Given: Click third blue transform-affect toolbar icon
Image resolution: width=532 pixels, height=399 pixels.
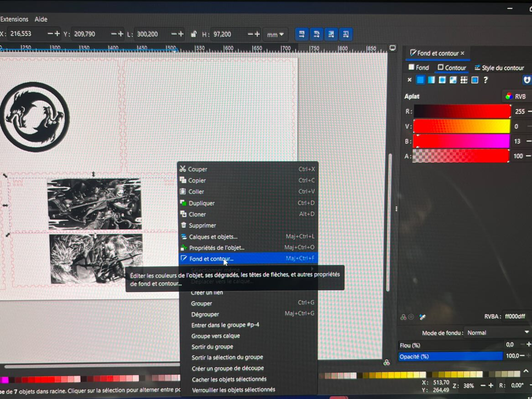Looking at the screenshot, I should (331, 34).
